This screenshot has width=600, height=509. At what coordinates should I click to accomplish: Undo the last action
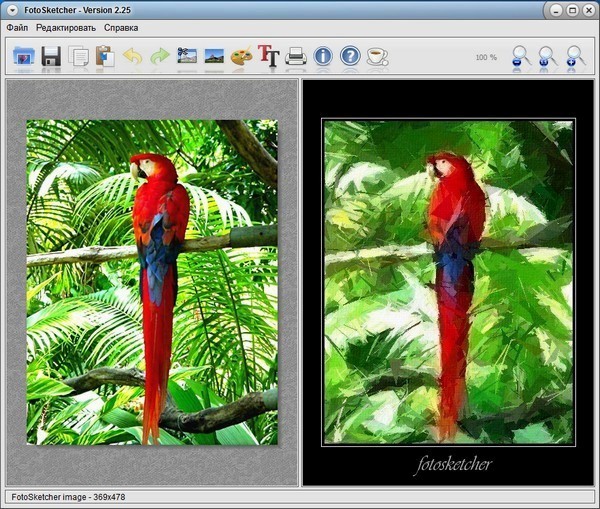click(x=132, y=57)
